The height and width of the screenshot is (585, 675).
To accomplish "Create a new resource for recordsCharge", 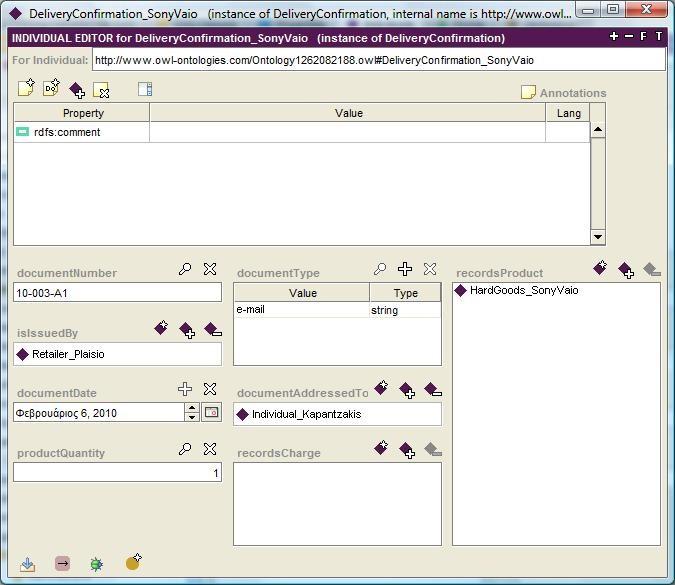I will 381,448.
